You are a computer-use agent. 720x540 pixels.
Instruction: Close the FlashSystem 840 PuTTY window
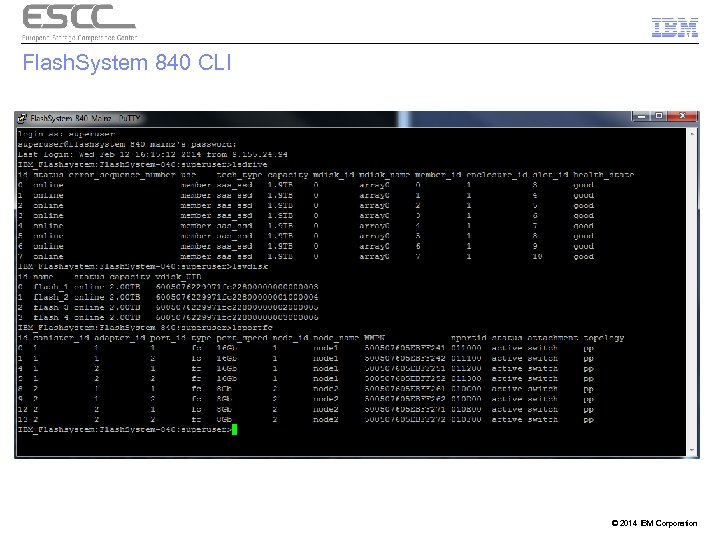coord(682,117)
